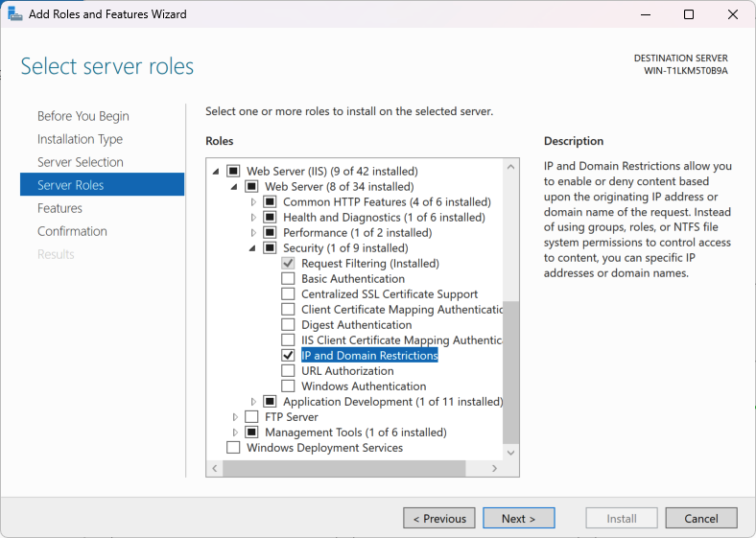
Task: Click the horizontal scrollbar right arrow
Action: [494, 468]
